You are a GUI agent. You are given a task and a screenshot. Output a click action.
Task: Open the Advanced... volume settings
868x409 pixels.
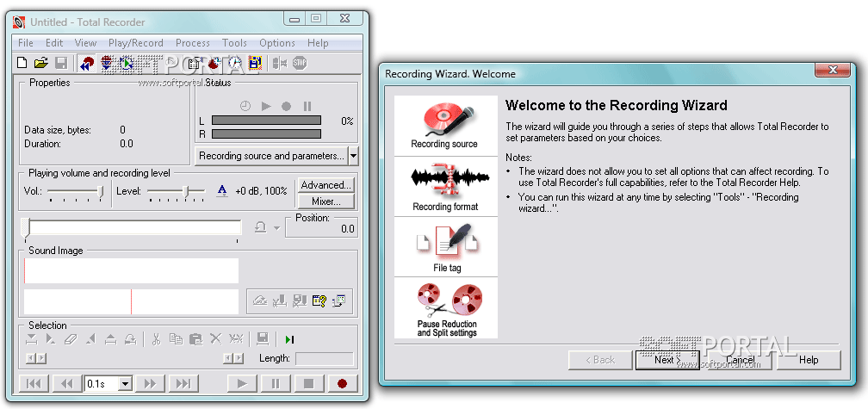[326, 185]
